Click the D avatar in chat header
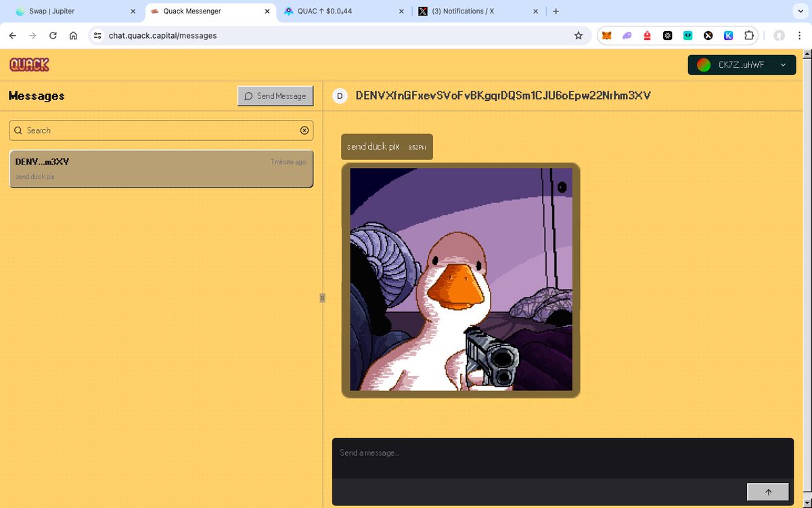 pos(340,96)
